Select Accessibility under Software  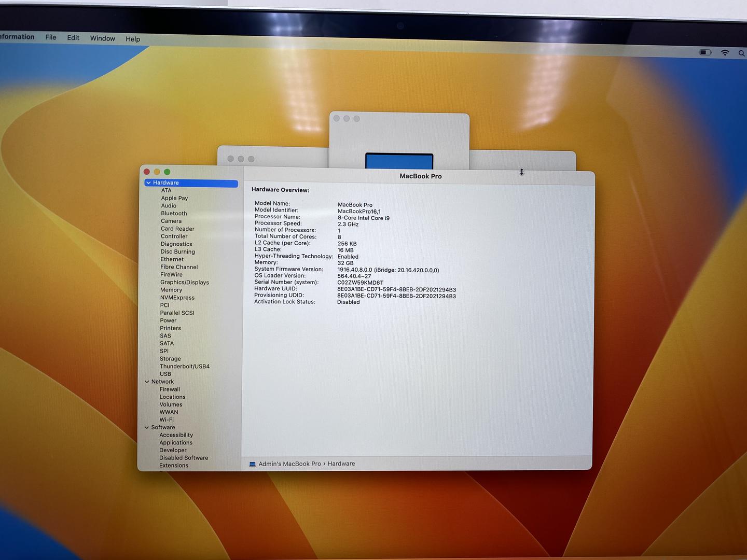tap(176, 435)
